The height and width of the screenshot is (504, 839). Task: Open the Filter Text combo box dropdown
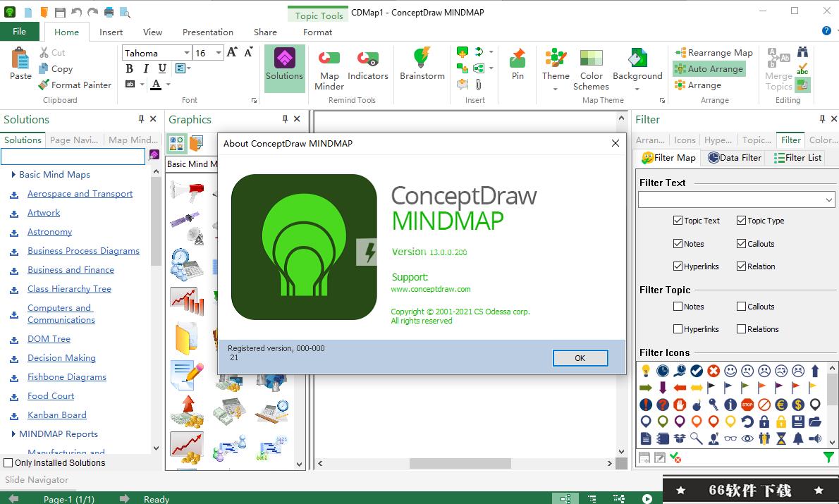pyautogui.click(x=829, y=200)
